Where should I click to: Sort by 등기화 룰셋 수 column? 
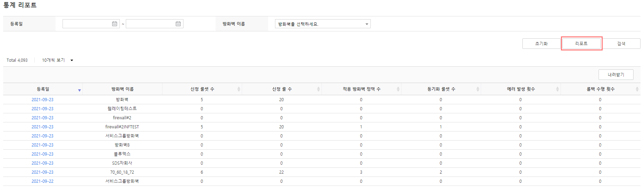(x=478, y=89)
